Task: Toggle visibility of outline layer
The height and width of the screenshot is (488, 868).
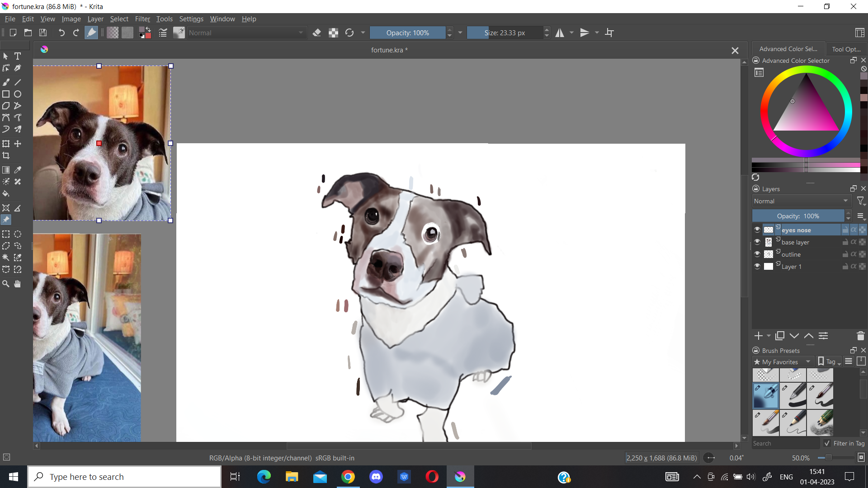Action: pos(757,254)
